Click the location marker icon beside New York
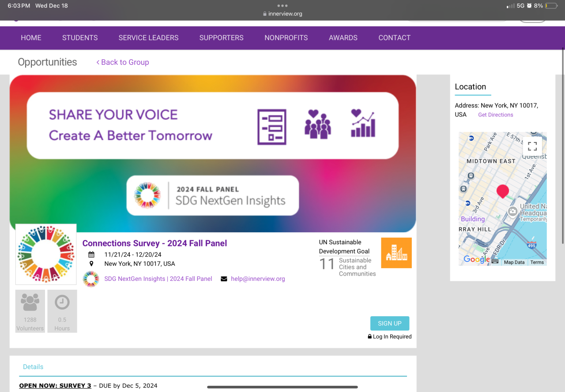Screen dimensions: 565x392 91,264
